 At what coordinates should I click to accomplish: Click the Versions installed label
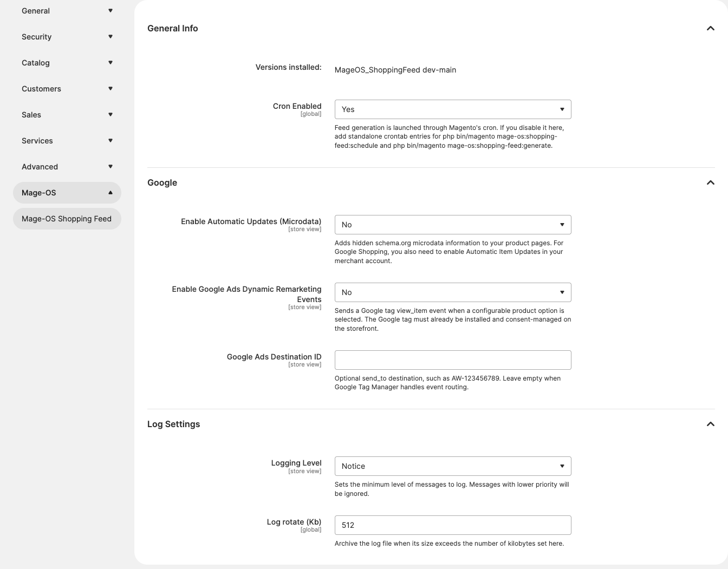point(288,67)
